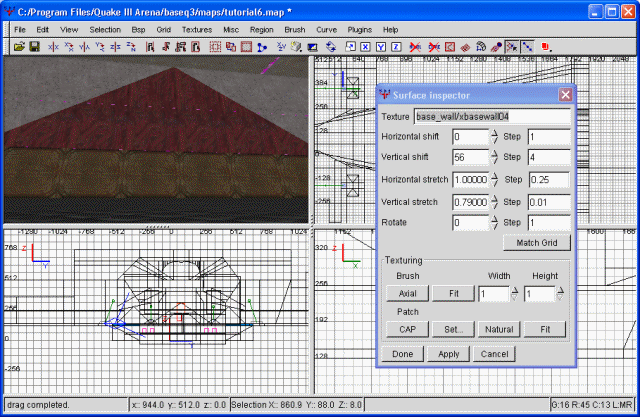Screen dimensions: 640x417
Task: Increase Rotate value with up arrow
Action: tap(495, 219)
